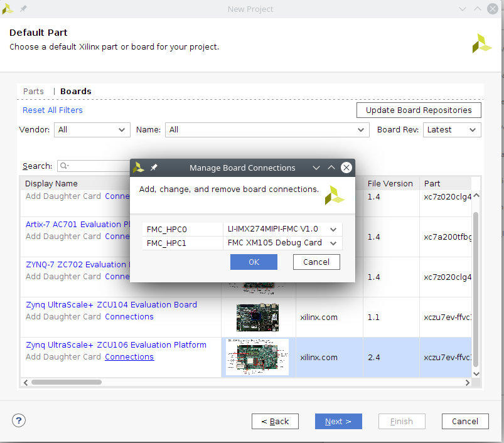Click the down chevron in New Project title bar
Screen dimensions: 504x443
click(x=463, y=9)
